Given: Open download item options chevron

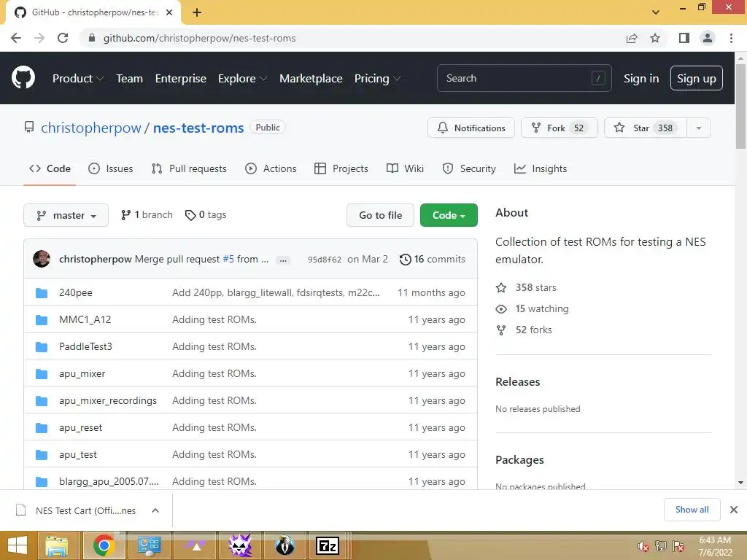Looking at the screenshot, I should tap(155, 510).
